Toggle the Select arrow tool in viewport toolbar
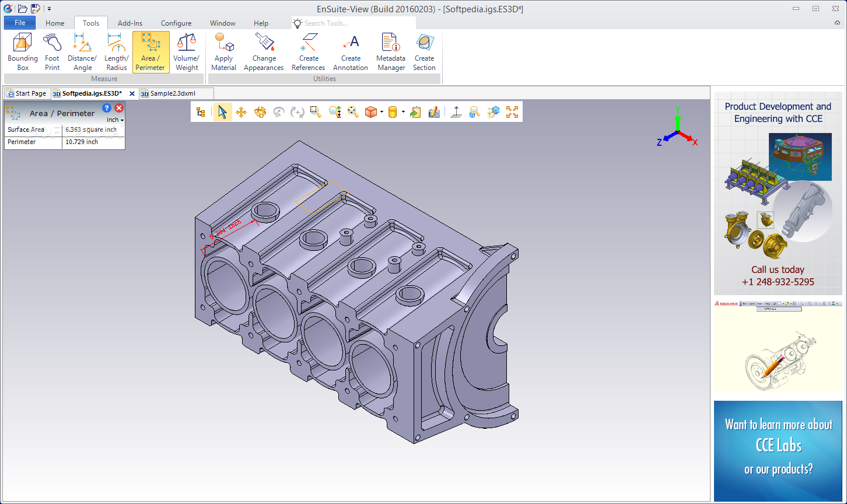The height and width of the screenshot is (504, 847). [222, 112]
